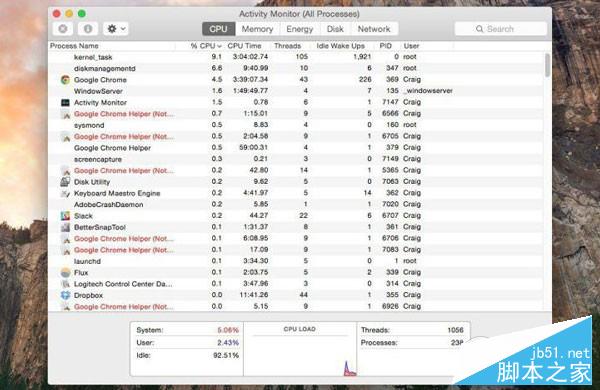Sort by Idle Wake Ups column
600x390 pixels.
[341, 46]
